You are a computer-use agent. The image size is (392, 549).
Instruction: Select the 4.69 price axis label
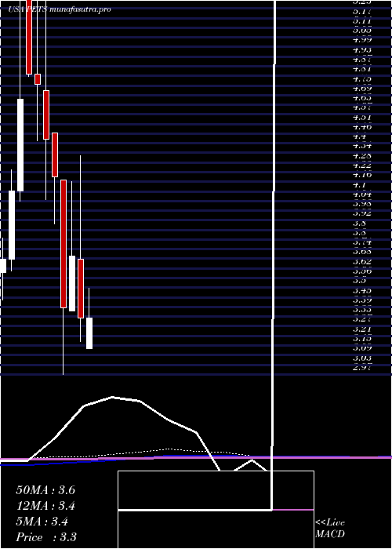click(x=362, y=89)
